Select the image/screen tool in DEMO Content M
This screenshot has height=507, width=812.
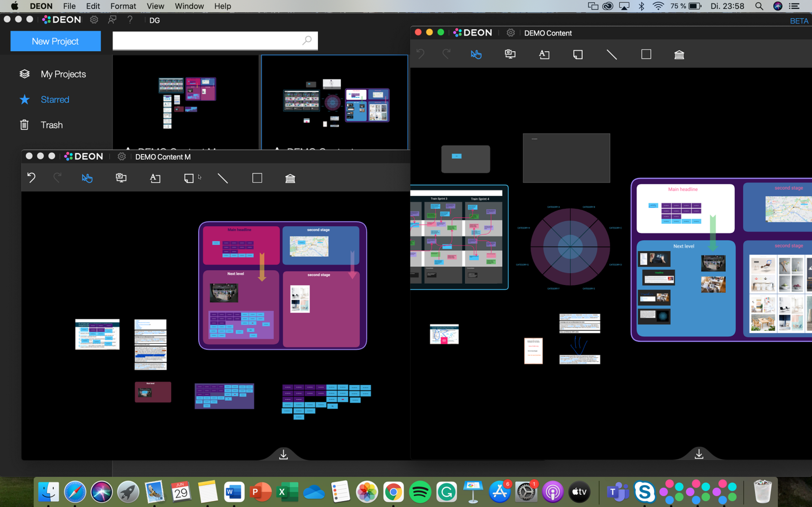click(x=121, y=178)
